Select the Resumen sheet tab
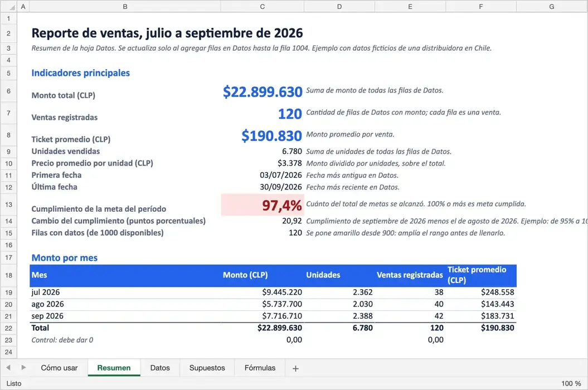 pyautogui.click(x=114, y=368)
